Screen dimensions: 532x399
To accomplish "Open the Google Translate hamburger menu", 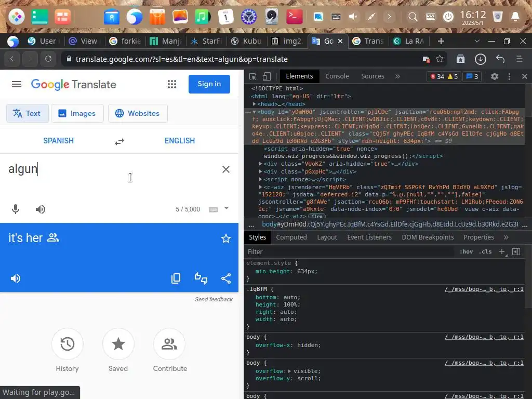I will (16, 84).
